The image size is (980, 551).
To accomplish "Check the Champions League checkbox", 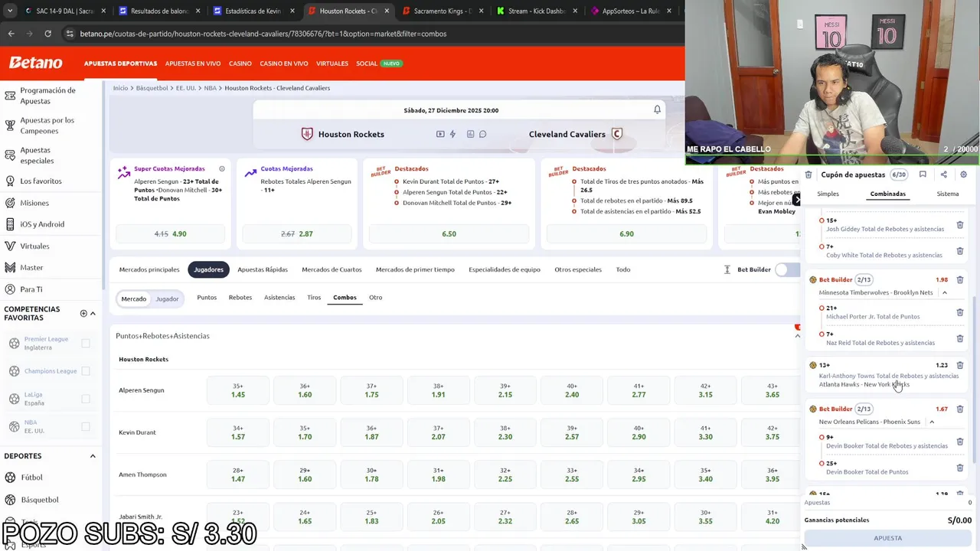I will [x=86, y=370].
